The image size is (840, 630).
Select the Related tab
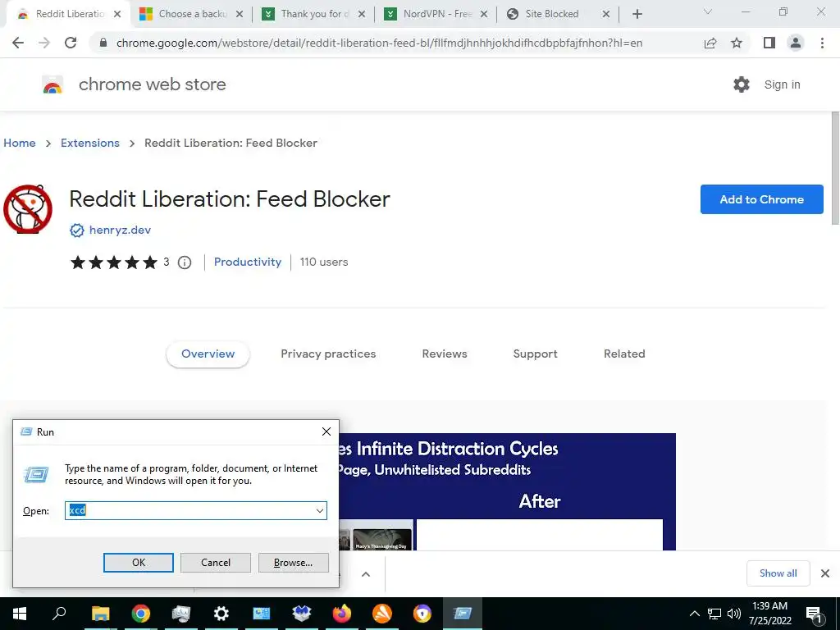click(x=624, y=354)
